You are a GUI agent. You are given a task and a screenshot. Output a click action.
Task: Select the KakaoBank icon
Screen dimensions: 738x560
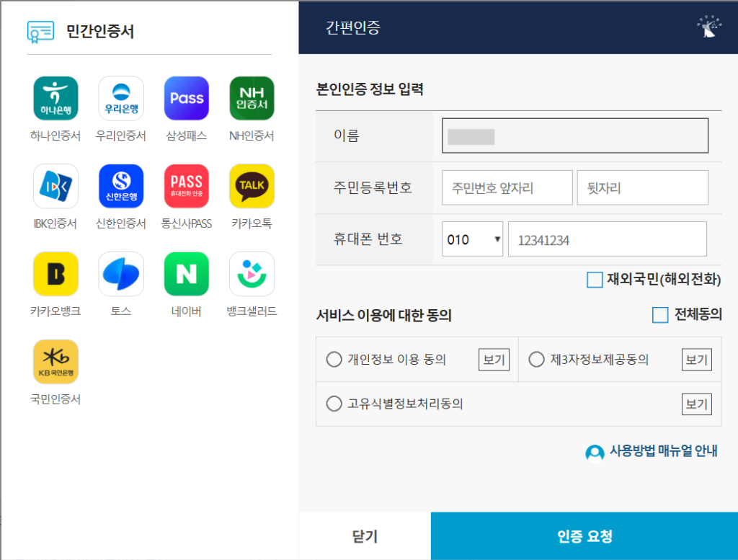coord(55,274)
